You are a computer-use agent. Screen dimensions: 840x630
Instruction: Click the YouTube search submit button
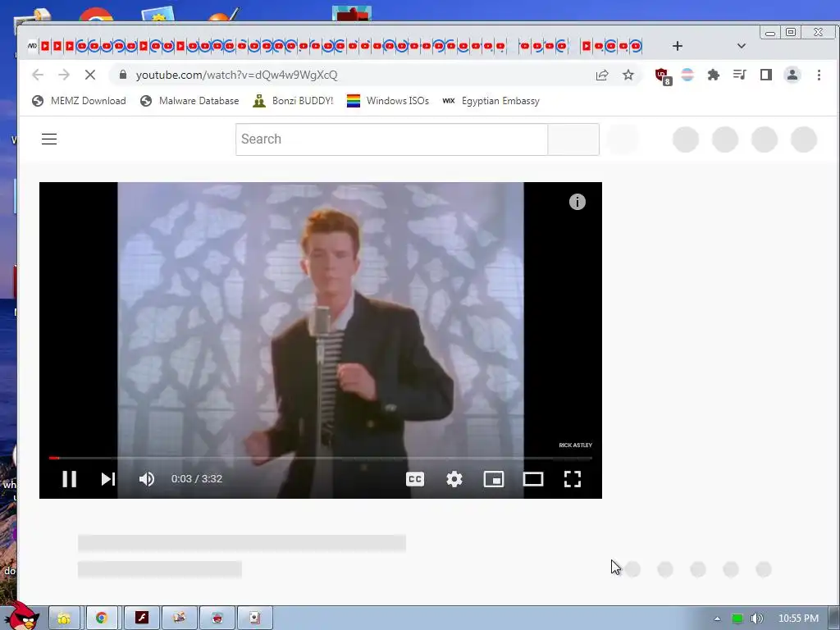coord(573,139)
